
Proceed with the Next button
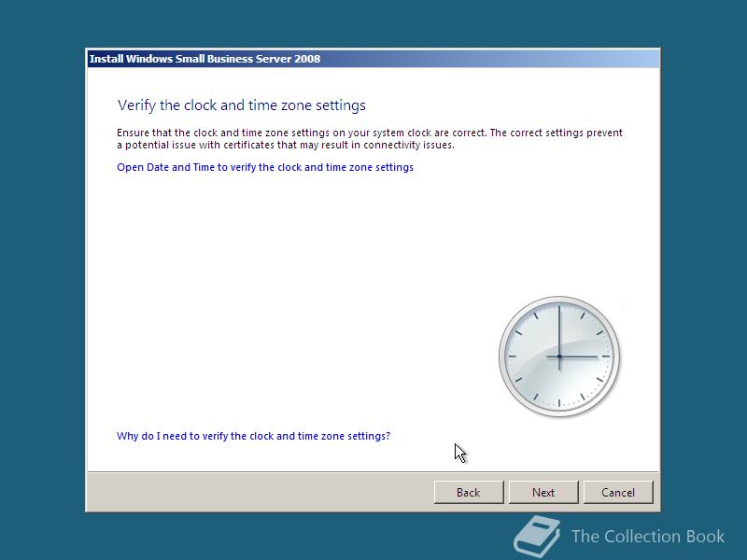click(x=543, y=493)
